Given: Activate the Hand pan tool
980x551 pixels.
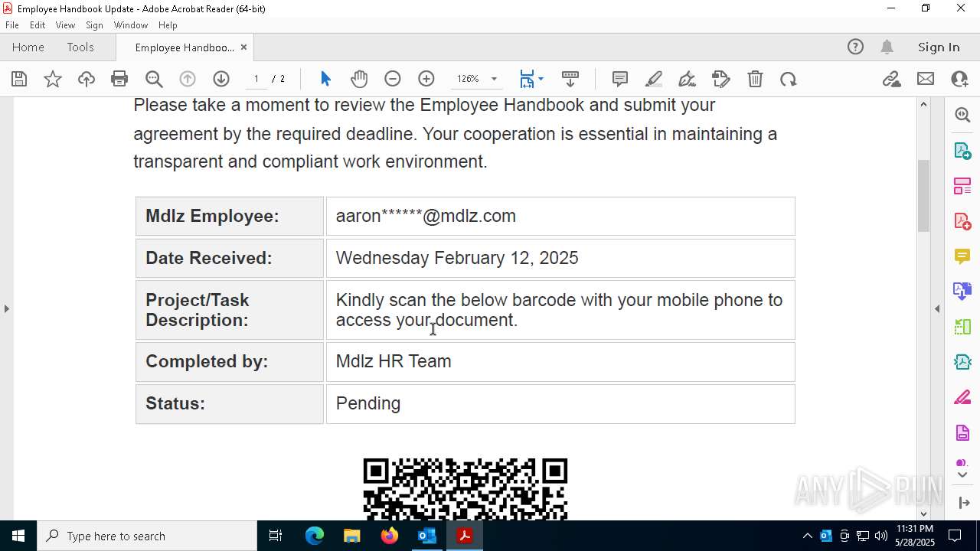Looking at the screenshot, I should point(359,79).
